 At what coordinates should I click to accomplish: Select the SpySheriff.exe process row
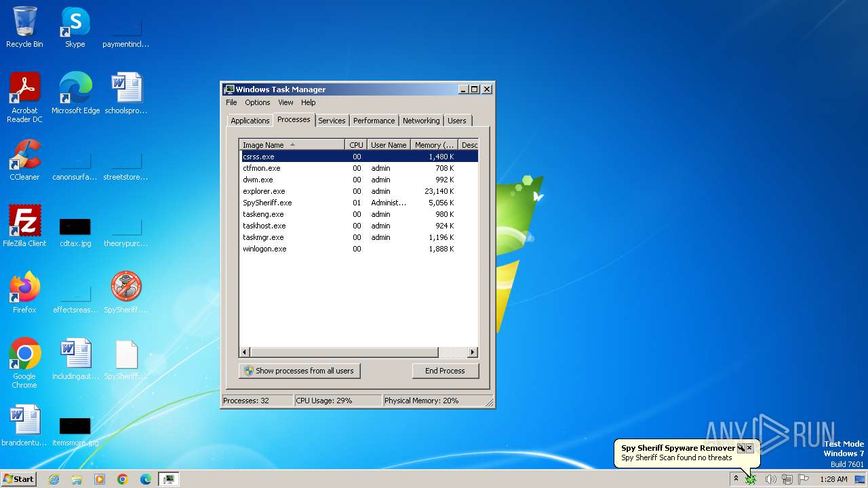[x=359, y=203]
